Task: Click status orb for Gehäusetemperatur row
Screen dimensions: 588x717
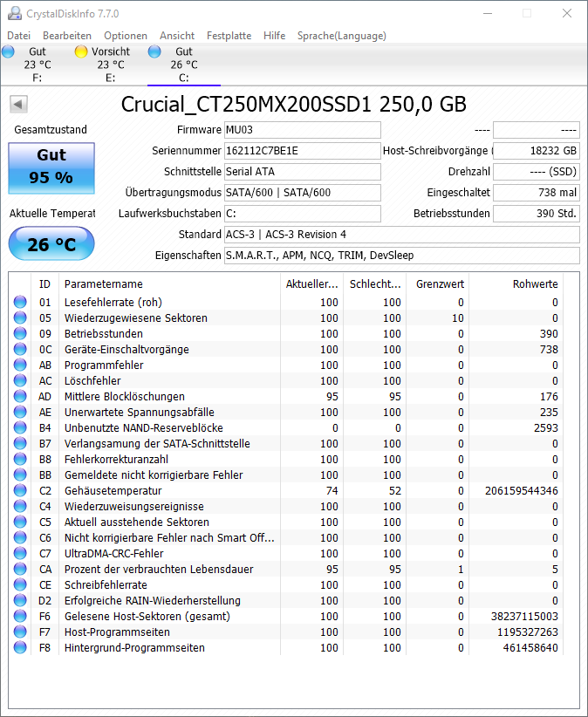Action: [x=20, y=491]
